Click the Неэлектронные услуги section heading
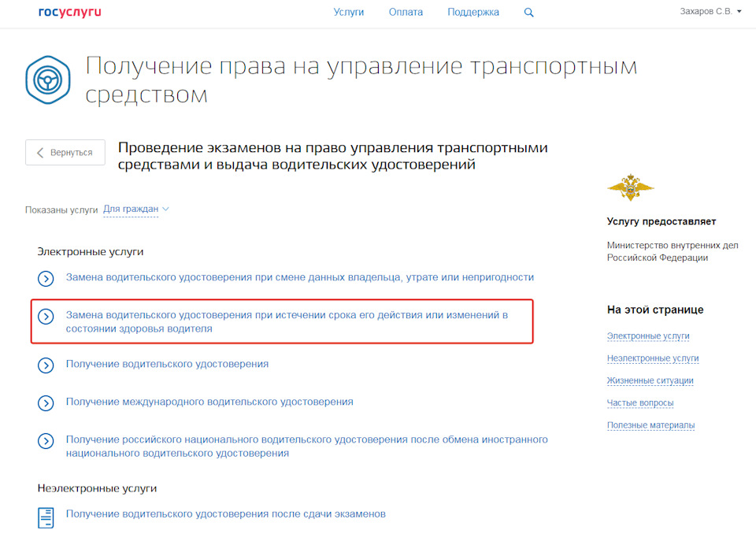This screenshot has width=756, height=534. [98, 488]
